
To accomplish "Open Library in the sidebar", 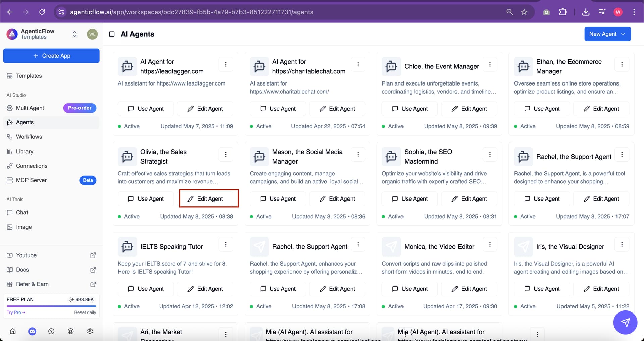I will (x=51, y=151).
